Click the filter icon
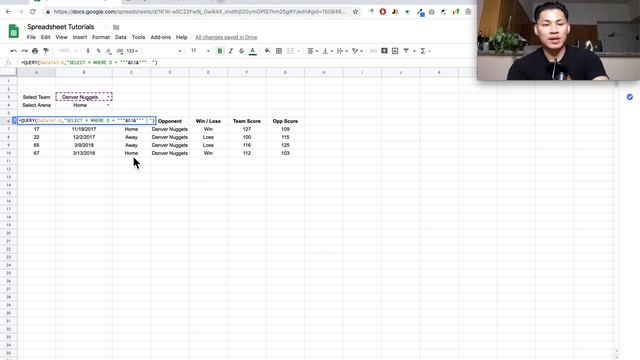 tap(406, 51)
